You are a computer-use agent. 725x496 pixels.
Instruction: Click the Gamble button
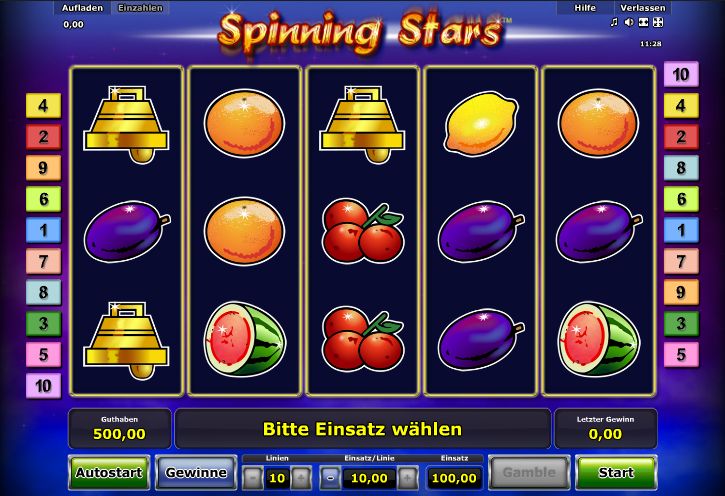[529, 472]
